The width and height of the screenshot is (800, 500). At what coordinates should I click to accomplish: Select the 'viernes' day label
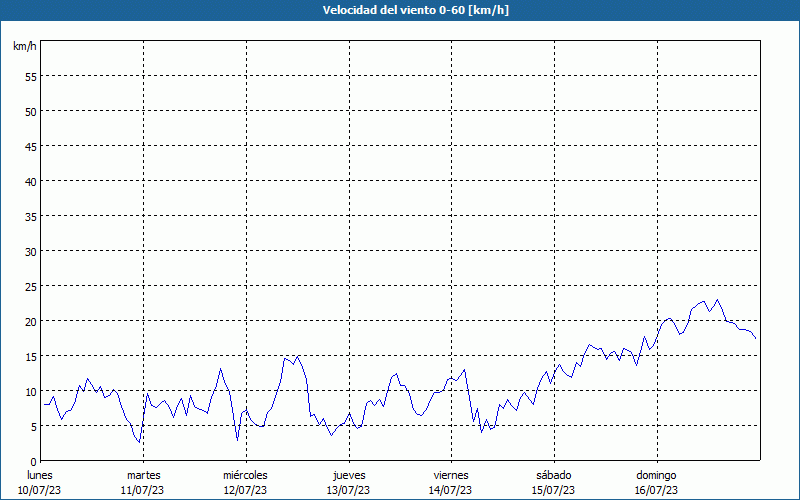point(451,475)
